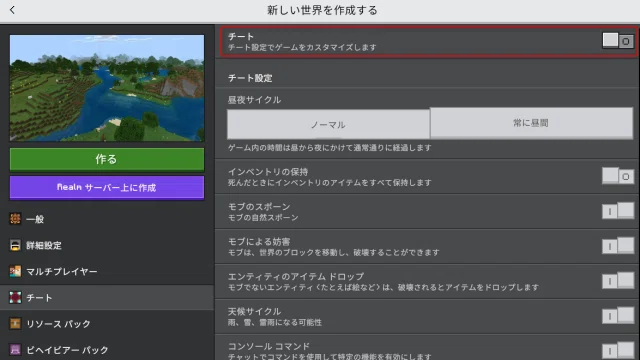This screenshot has width=640, height=360.
Task: Toggle エンティティのアイテム ドロップ switch
Action: [x=618, y=281]
